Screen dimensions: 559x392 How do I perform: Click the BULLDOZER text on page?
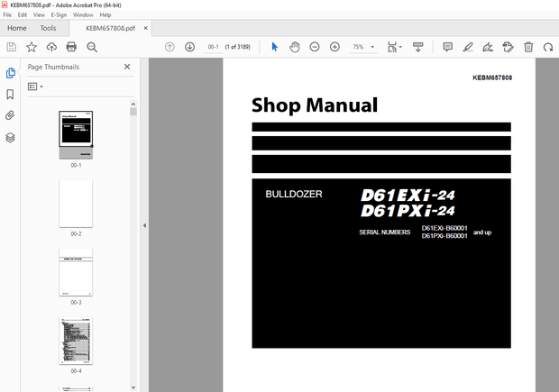pyautogui.click(x=294, y=194)
